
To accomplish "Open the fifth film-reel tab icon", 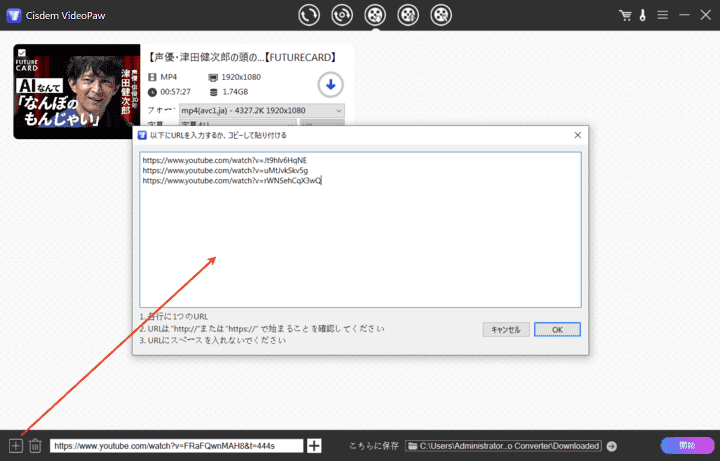I will pyautogui.click(x=441, y=15).
